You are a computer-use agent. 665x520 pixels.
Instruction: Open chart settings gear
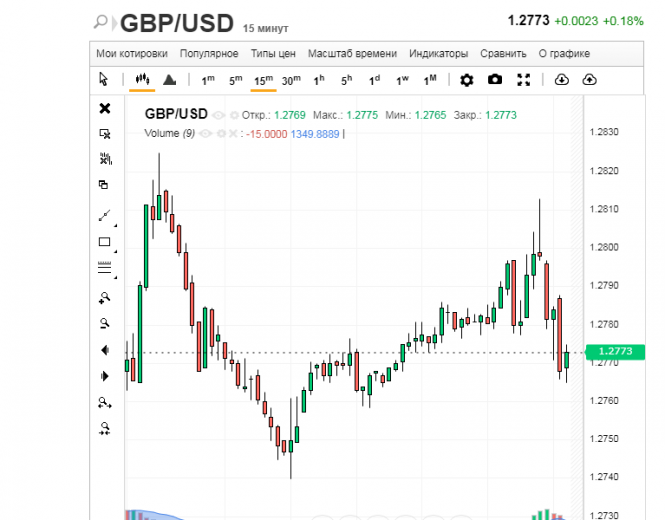pyautogui.click(x=467, y=80)
